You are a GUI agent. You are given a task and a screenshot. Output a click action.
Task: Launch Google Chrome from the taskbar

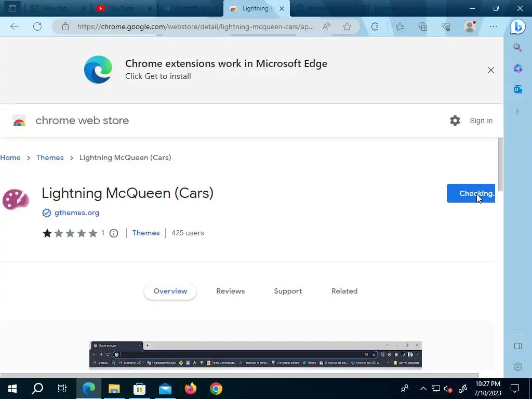pos(216,389)
